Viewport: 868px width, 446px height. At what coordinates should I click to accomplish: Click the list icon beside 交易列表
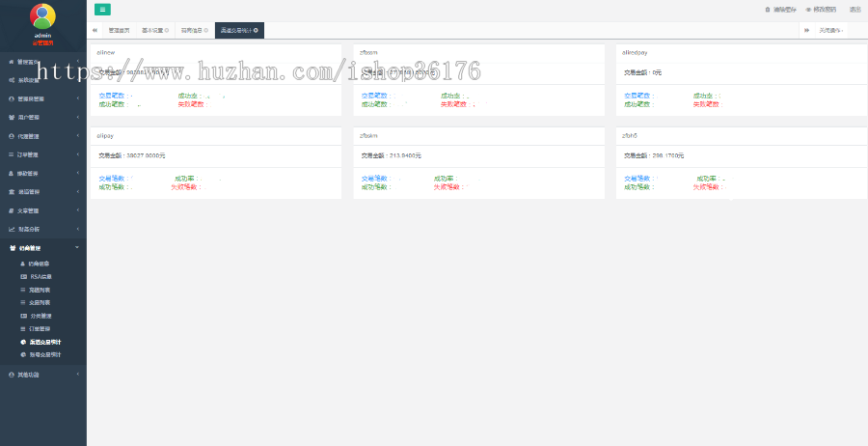tap(23, 302)
